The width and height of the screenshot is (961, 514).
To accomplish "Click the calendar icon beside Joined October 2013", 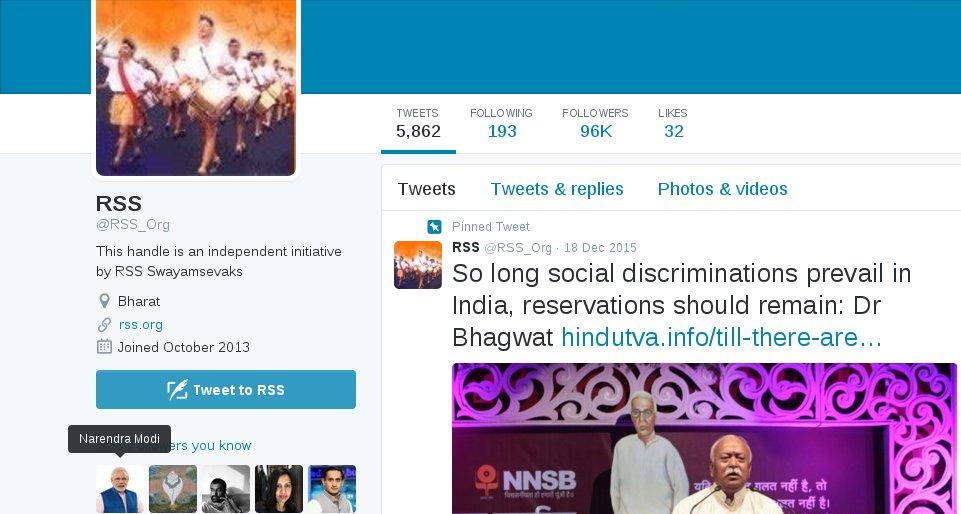I will pos(104,347).
